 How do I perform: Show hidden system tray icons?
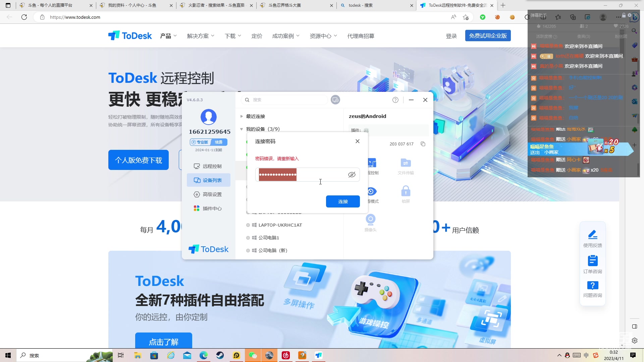[x=559, y=355]
